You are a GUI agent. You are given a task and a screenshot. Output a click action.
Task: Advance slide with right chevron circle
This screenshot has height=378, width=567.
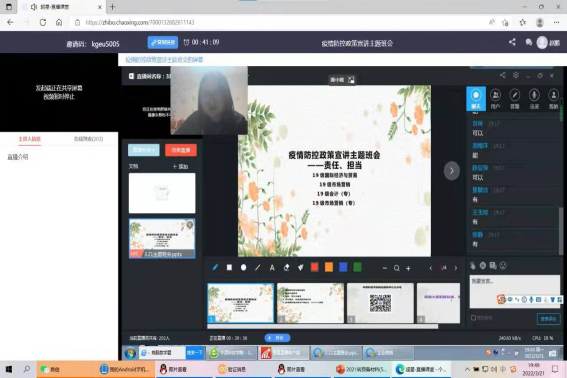click(451, 171)
